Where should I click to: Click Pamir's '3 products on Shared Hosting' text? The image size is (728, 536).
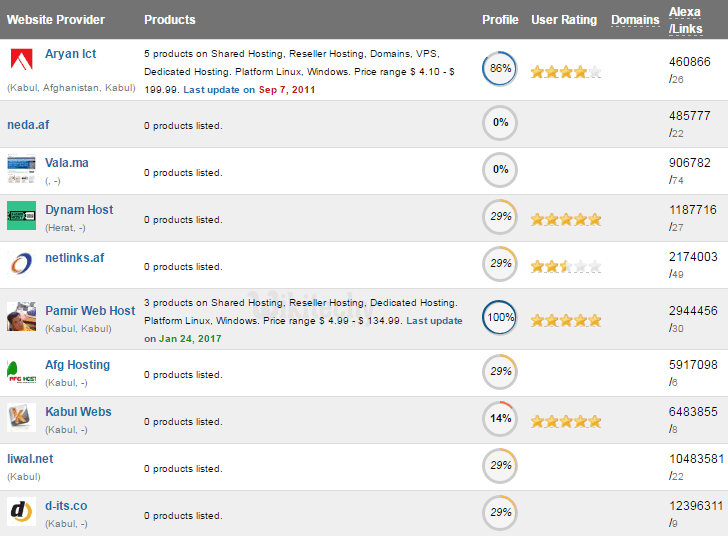pyautogui.click(x=213, y=303)
